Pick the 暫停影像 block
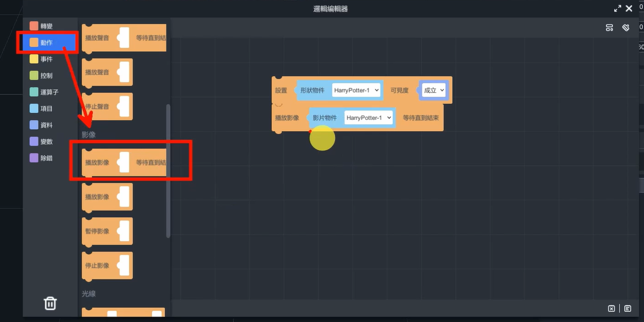Screen dimensions: 644x322 (x=97, y=231)
